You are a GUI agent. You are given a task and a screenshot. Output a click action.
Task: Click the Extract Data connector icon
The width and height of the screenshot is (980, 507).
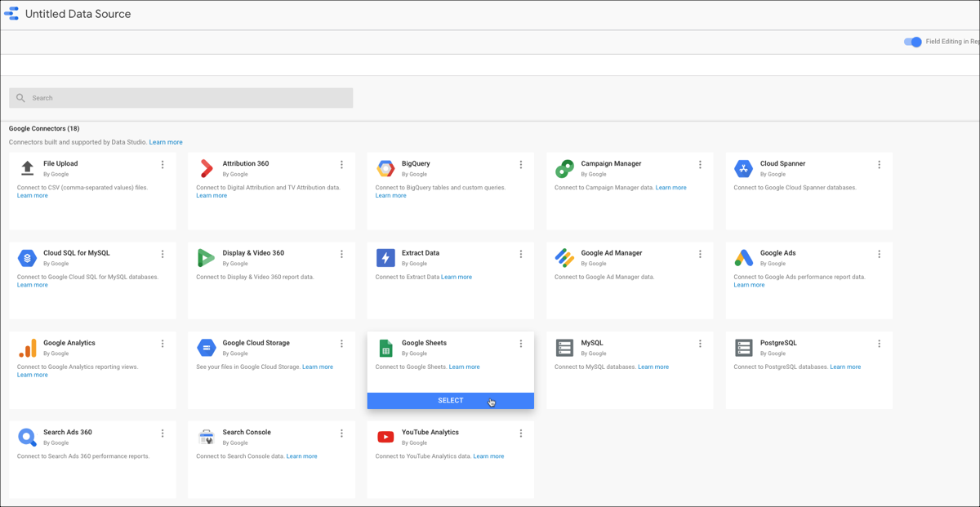[385, 258]
